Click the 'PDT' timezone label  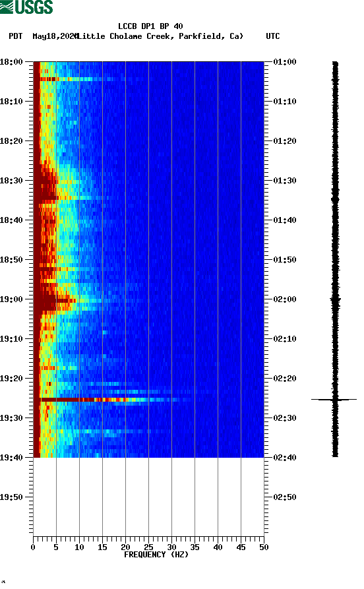(15, 36)
